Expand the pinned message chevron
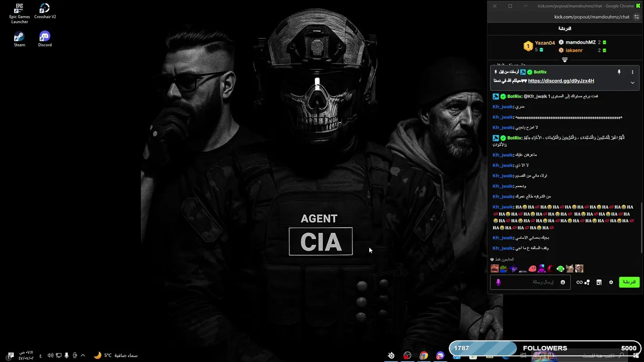 [x=632, y=83]
